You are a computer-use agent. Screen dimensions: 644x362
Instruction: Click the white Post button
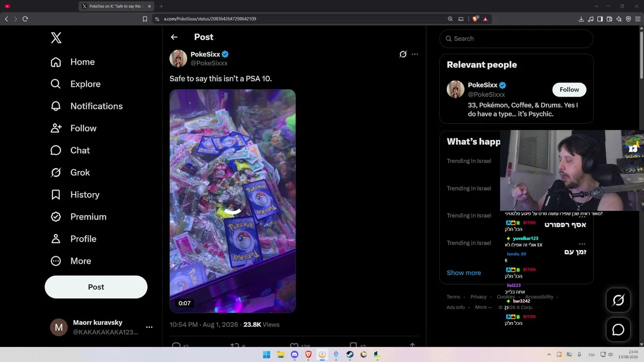[96, 287]
